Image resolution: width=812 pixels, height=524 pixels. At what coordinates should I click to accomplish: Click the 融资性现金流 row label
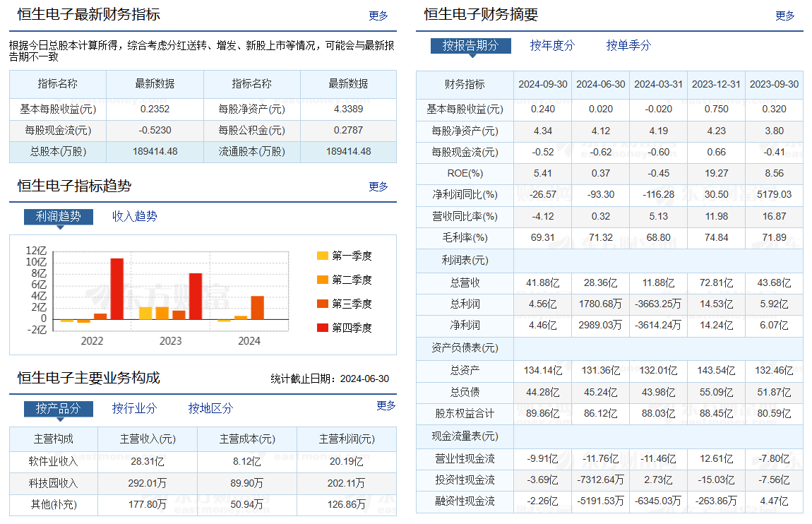465,501
